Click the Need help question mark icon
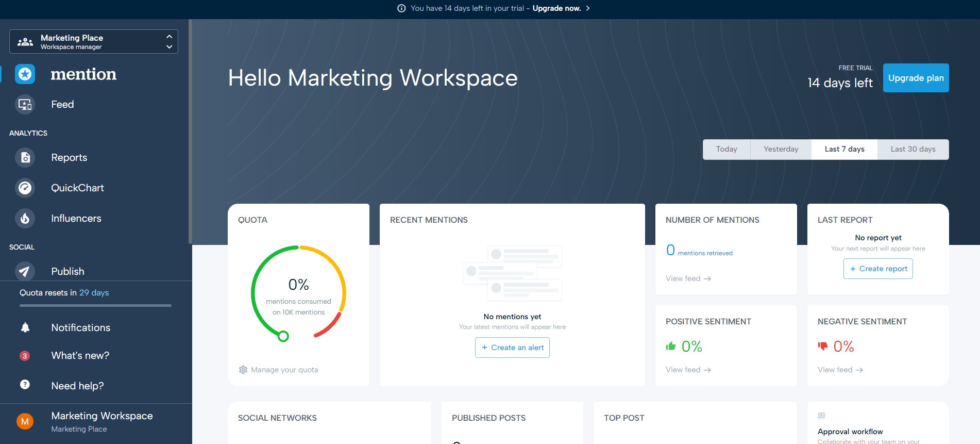Viewport: 980px width, 444px height. (x=25, y=384)
